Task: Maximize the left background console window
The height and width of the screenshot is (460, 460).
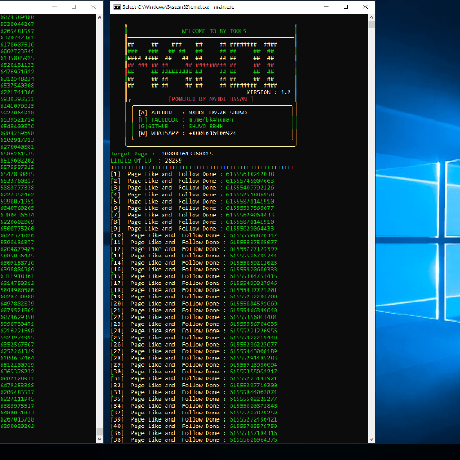Action: [74, 7]
